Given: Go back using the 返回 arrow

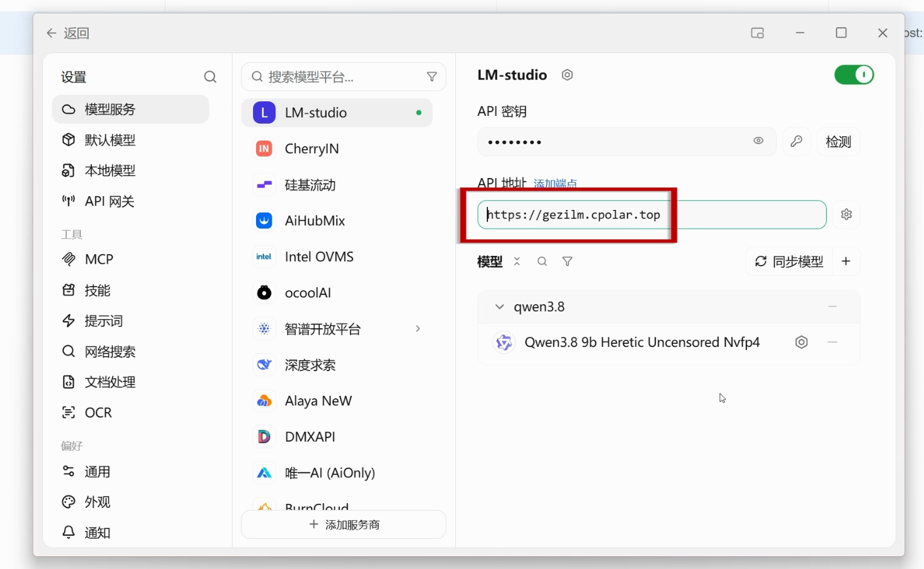Looking at the screenshot, I should click(x=51, y=33).
